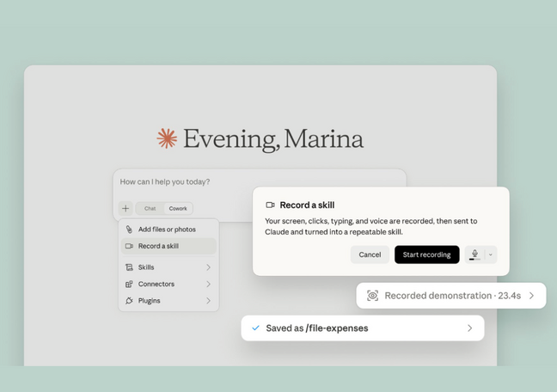Choose Add files or photos
Image resolution: width=557 pixels, height=392 pixels.
pyautogui.click(x=168, y=230)
